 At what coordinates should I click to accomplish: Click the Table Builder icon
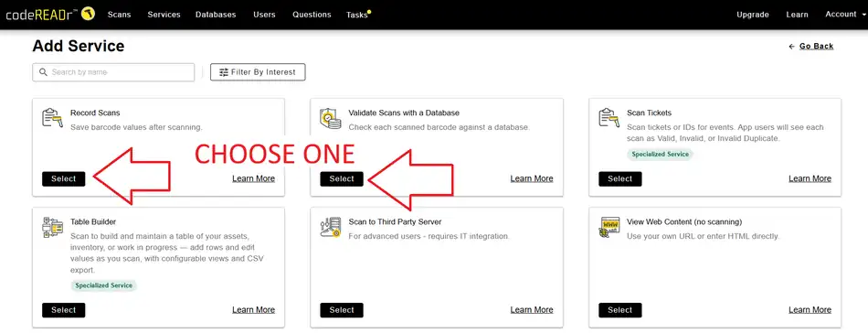53,228
